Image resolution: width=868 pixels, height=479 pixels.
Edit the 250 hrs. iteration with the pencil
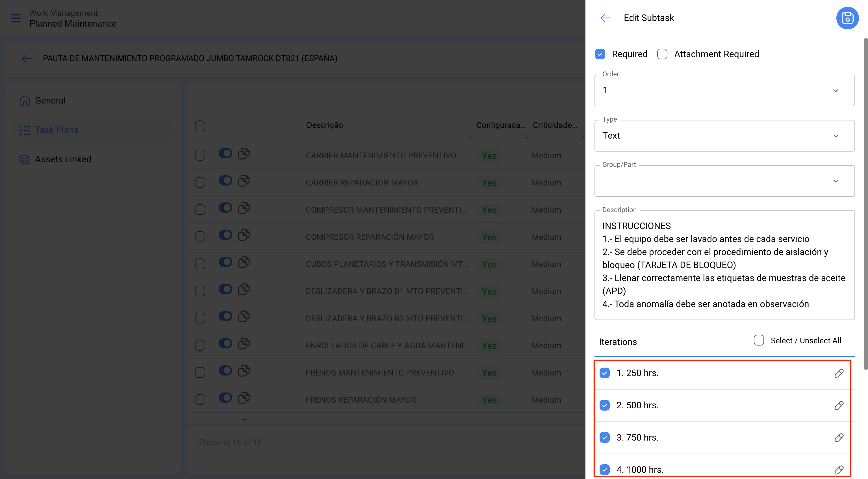pyautogui.click(x=839, y=373)
